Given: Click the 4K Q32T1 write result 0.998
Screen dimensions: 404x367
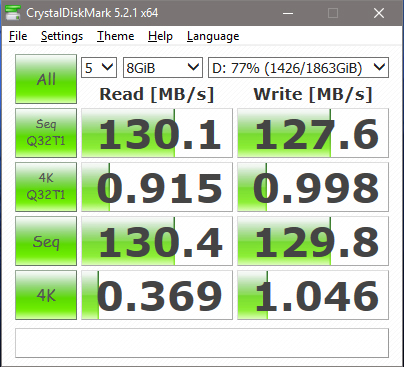Looking at the screenshot, I should [313, 187].
